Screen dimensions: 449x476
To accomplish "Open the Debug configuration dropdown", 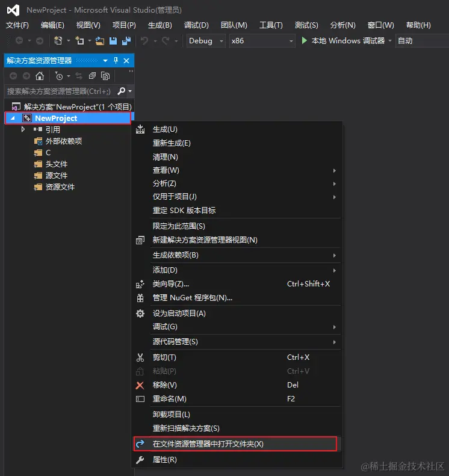I will [x=206, y=41].
